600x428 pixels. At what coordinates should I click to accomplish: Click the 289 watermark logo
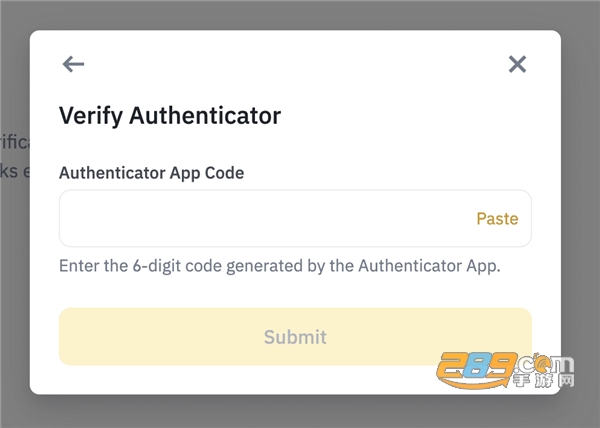pos(505,370)
